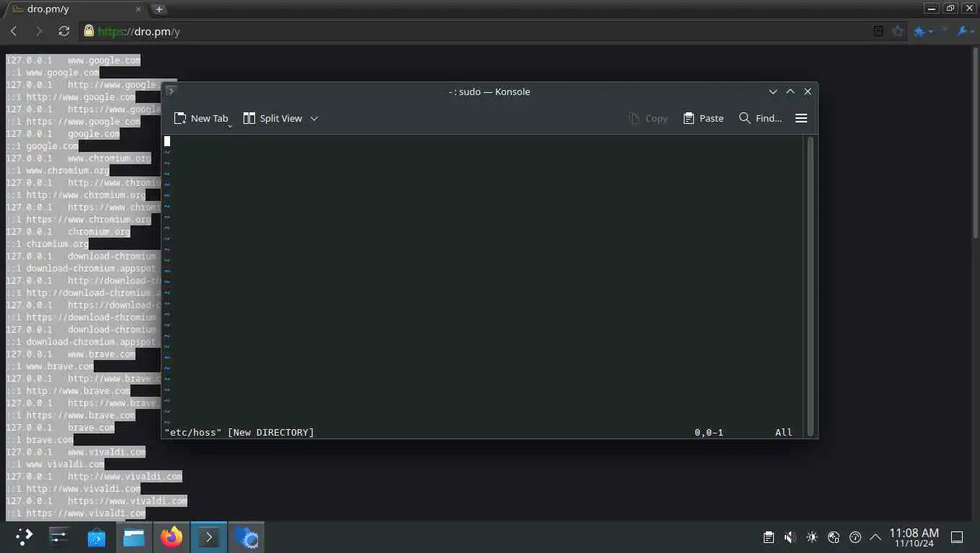Click the browser page vertical scrollbar
Screen dimensions: 980x553
coord(976,144)
